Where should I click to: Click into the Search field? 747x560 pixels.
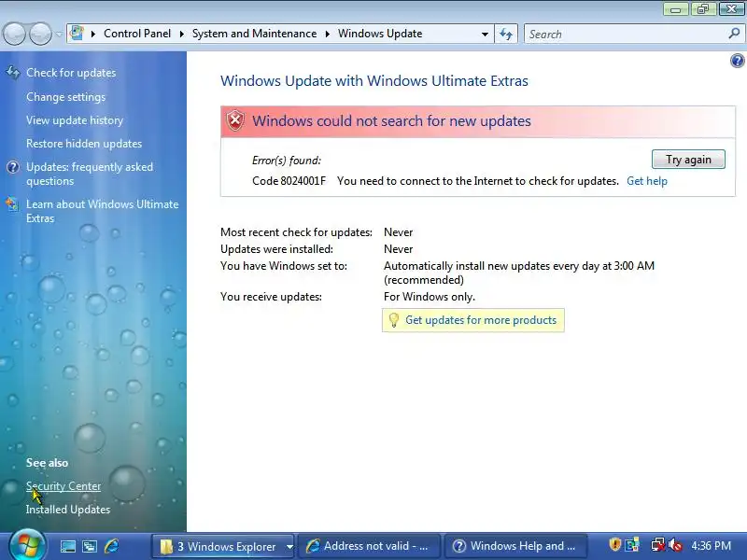tap(627, 35)
